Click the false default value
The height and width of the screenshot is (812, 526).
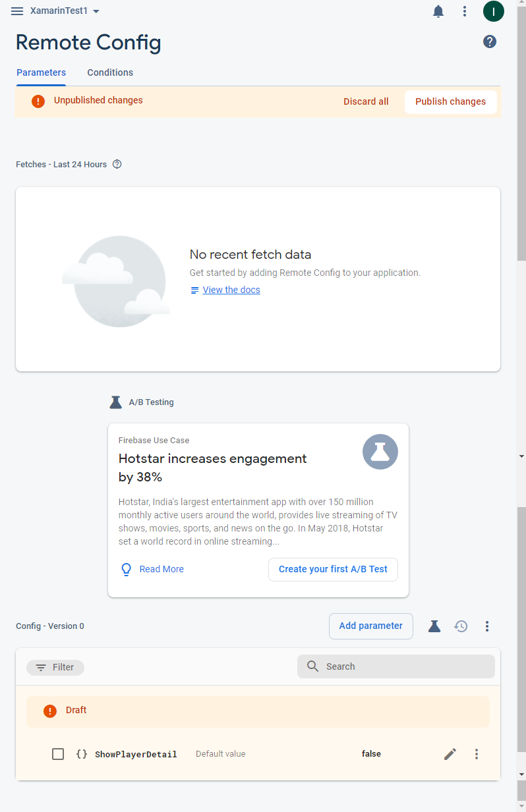point(371,753)
